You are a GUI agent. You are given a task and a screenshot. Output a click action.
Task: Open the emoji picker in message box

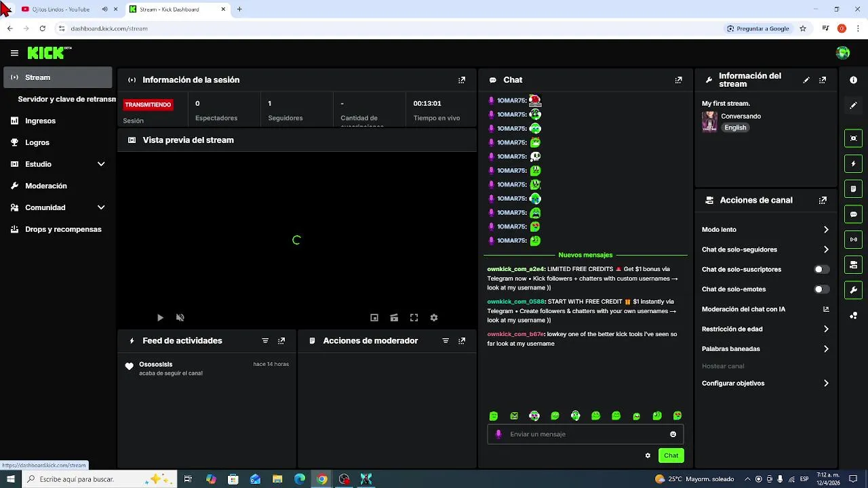673,434
